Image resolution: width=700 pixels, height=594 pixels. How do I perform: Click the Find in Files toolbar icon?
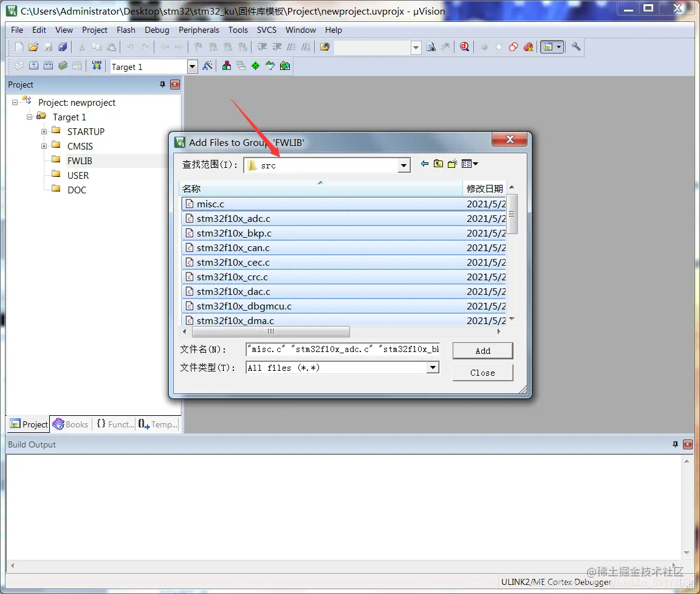click(x=325, y=47)
